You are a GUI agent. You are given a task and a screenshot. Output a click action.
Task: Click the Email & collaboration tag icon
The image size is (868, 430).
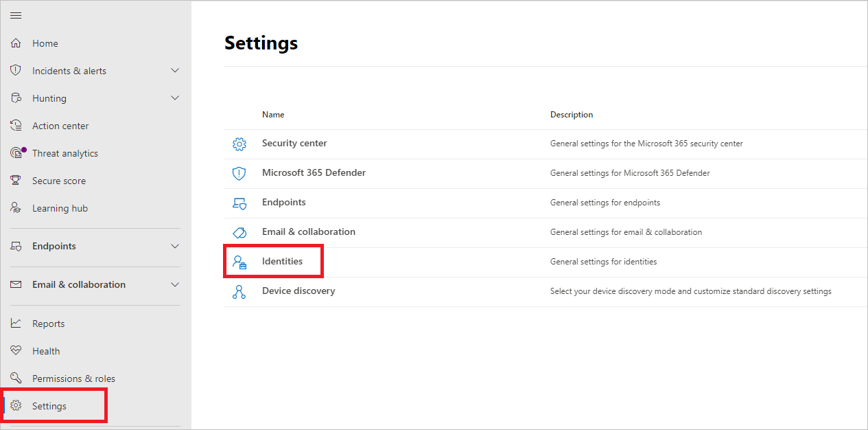click(239, 233)
